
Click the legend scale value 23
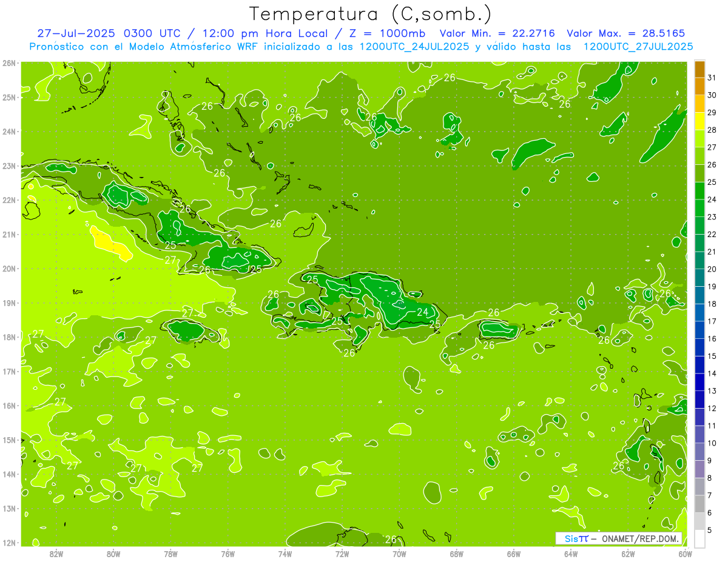tap(712, 217)
